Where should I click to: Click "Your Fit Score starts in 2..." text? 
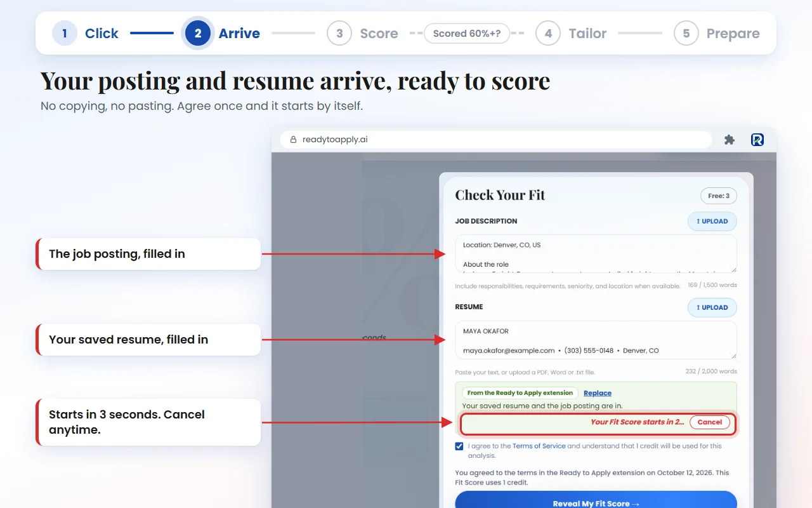tap(638, 422)
